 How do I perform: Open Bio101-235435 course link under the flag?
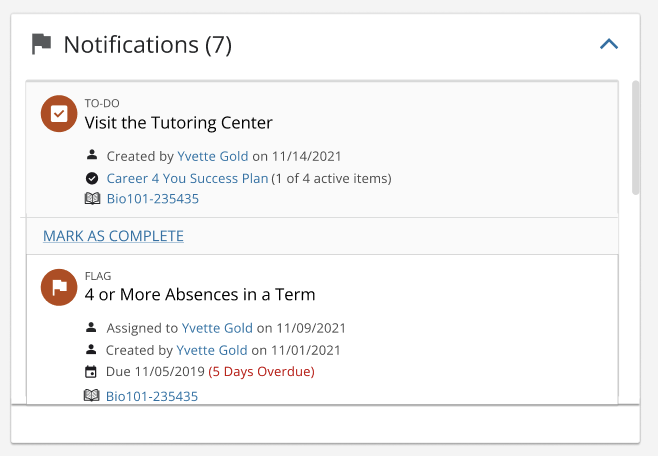click(x=152, y=396)
